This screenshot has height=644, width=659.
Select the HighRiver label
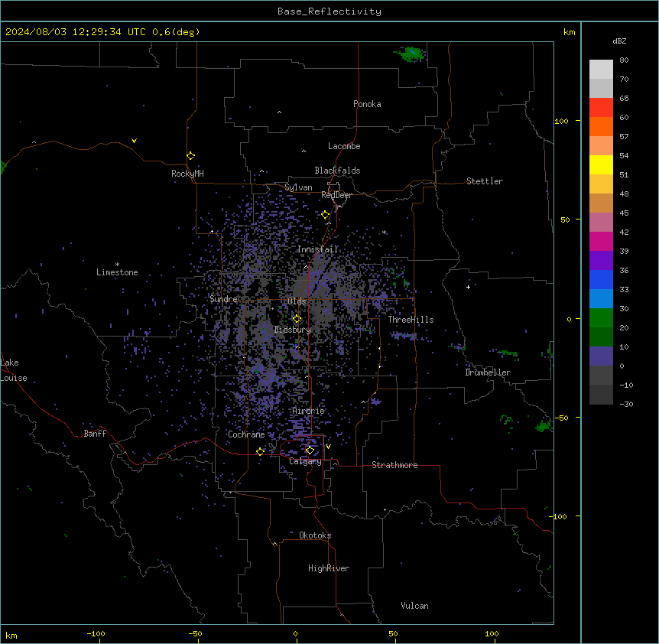329,568
